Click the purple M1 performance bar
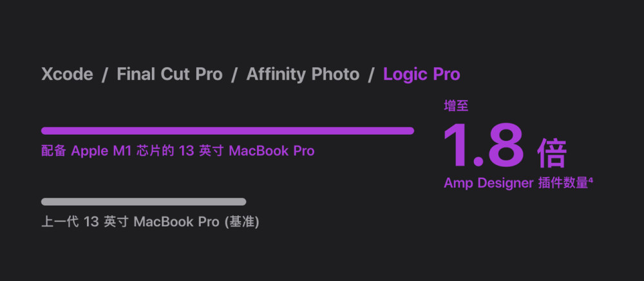This screenshot has height=281, width=644. (227, 131)
